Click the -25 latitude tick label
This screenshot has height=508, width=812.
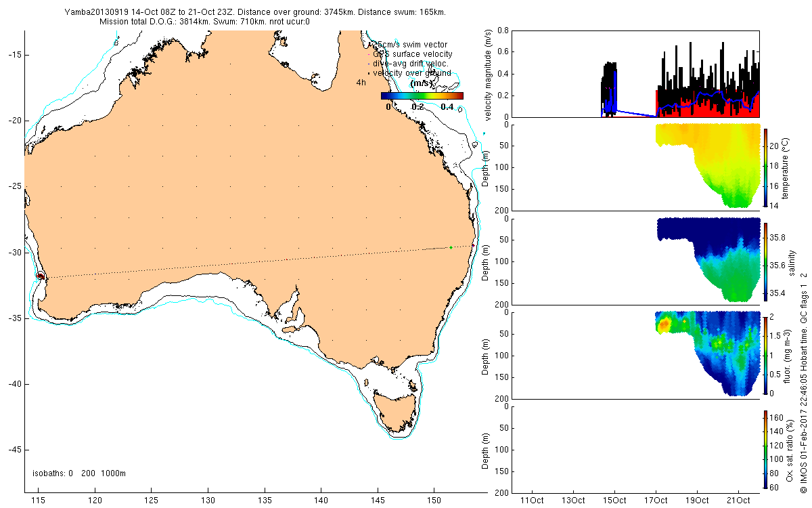pos(15,186)
